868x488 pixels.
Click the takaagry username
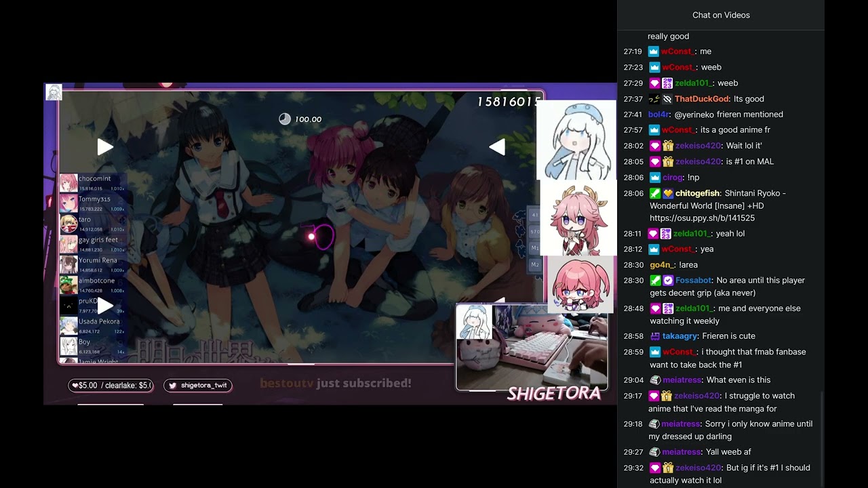(x=680, y=336)
